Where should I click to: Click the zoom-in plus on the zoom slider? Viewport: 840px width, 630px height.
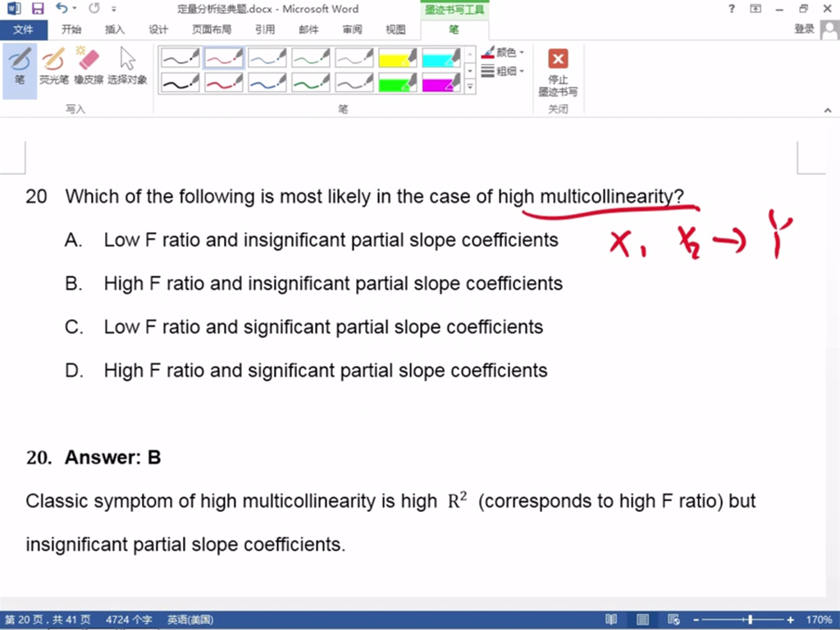791,620
